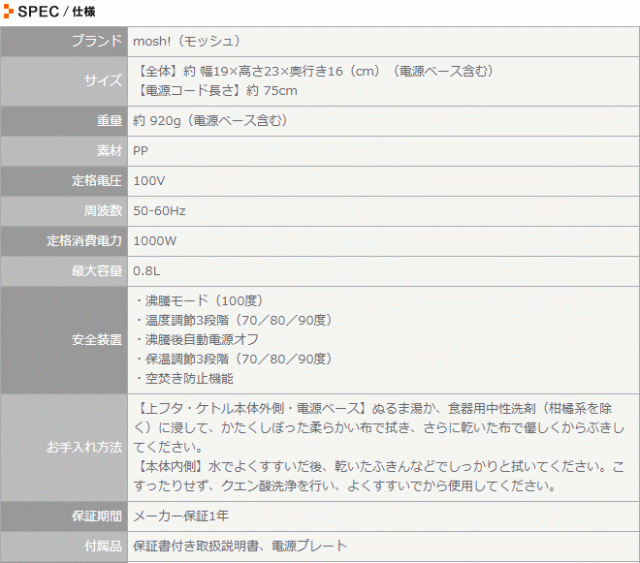Image resolution: width=640 pixels, height=563 pixels.
Task: Click the mosh!(モッシュ) brand value
Action: 187,41
